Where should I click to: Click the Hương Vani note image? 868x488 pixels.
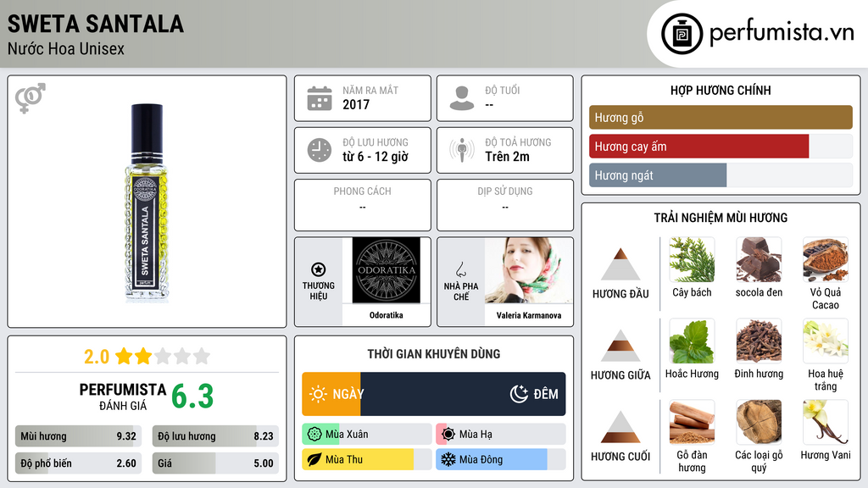coord(826,422)
